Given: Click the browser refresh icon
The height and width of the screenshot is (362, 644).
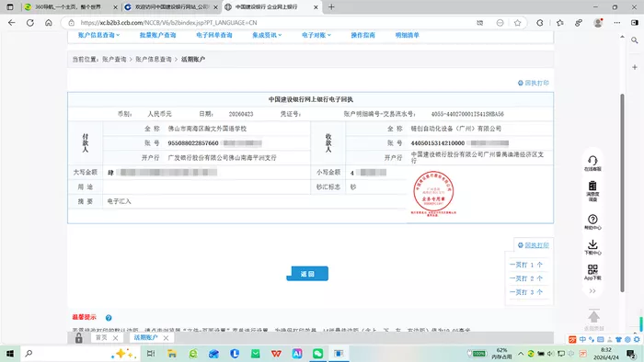Looking at the screenshot, I should click(30, 23).
